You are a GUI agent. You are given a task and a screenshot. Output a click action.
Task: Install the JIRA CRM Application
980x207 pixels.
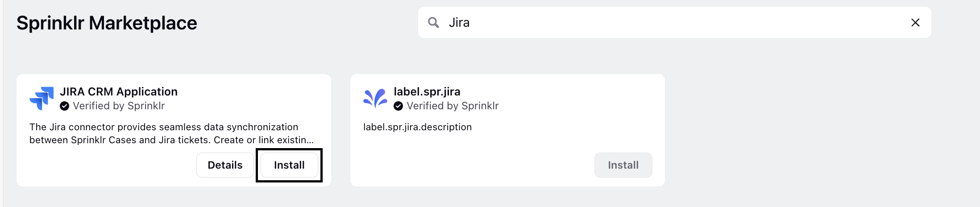289,165
